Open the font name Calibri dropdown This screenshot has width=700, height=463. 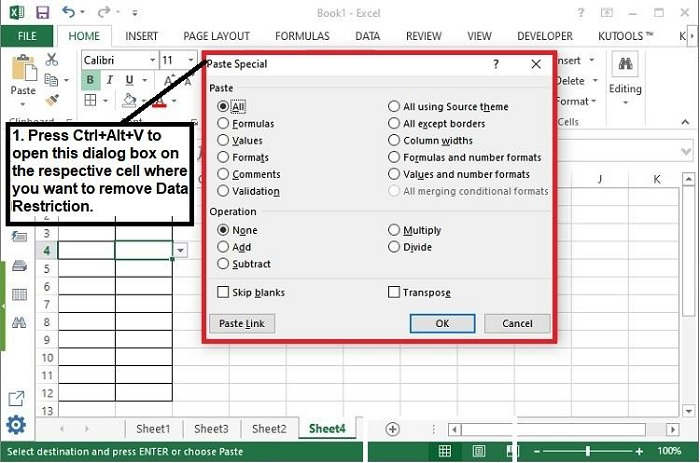(x=152, y=60)
